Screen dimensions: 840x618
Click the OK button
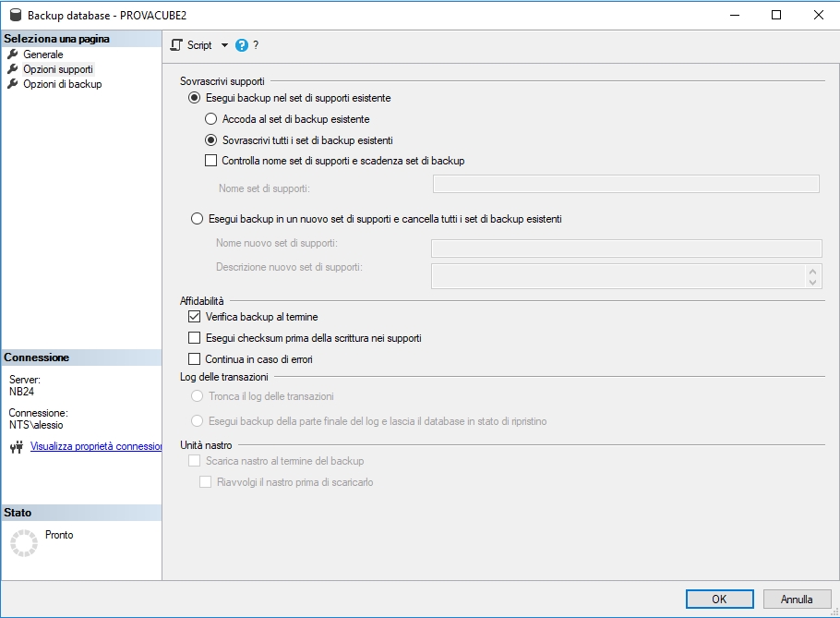pos(719,599)
